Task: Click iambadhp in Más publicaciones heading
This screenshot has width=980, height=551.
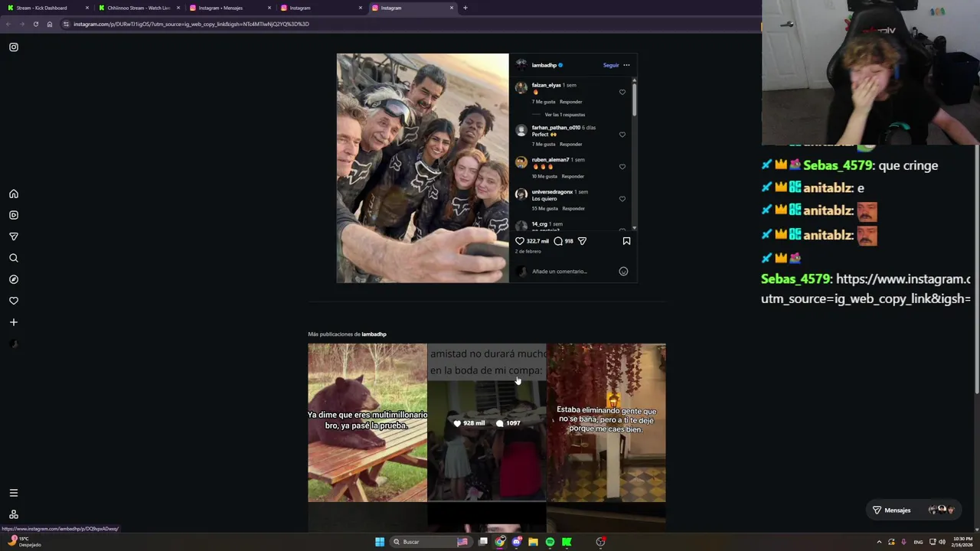Action: coord(374,334)
